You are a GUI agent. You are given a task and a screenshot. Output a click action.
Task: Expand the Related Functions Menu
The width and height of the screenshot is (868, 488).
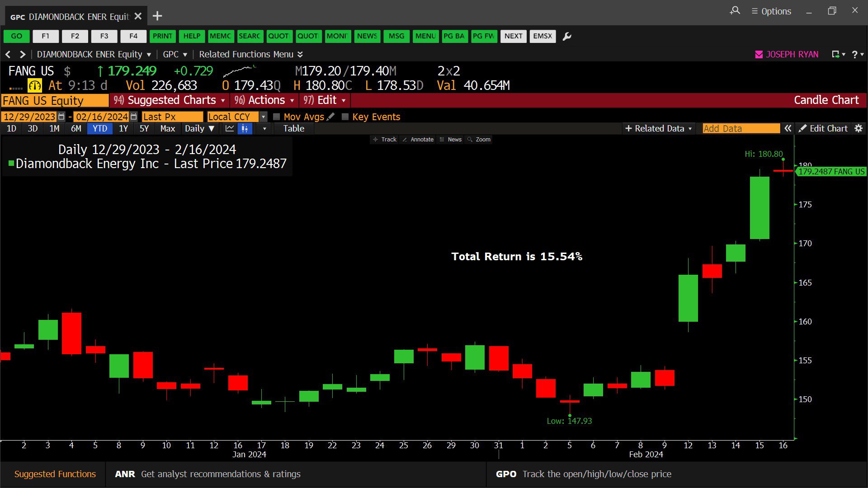coord(251,55)
